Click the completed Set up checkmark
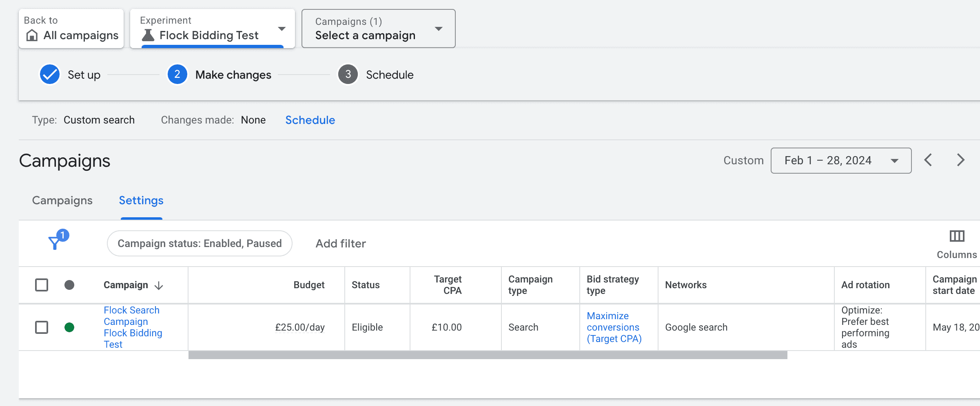This screenshot has height=406, width=980. (x=49, y=74)
